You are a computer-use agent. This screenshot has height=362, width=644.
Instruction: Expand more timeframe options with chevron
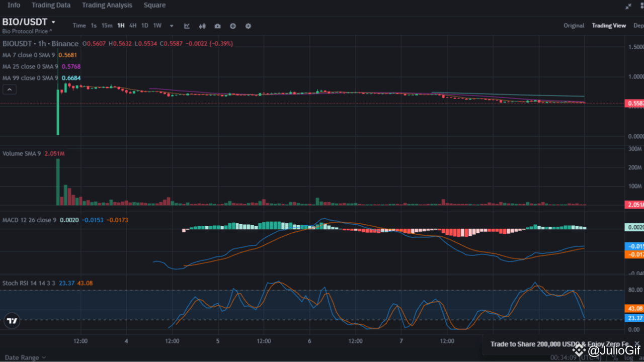[171, 26]
